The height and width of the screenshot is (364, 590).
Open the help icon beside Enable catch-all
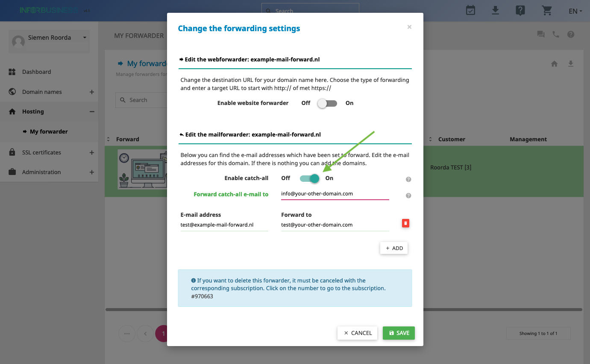pyautogui.click(x=408, y=180)
